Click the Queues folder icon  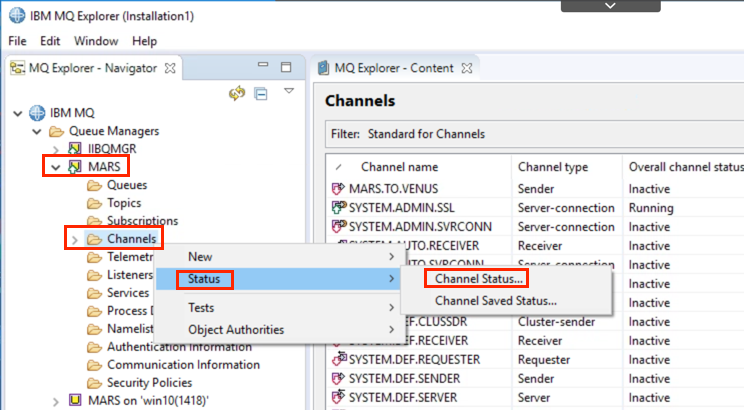94,185
